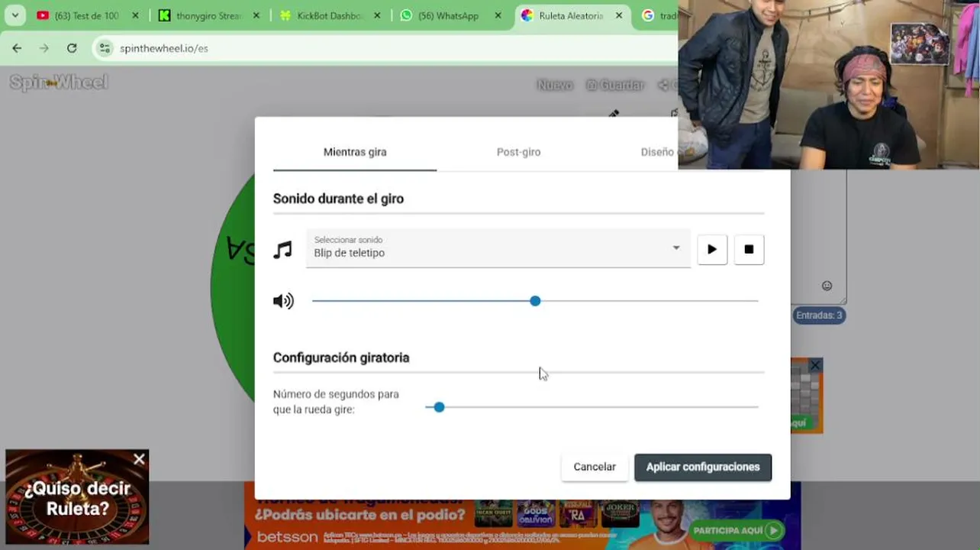Image resolution: width=980 pixels, height=550 pixels.
Task: Click the Configuración giratoria heading
Action: click(341, 357)
